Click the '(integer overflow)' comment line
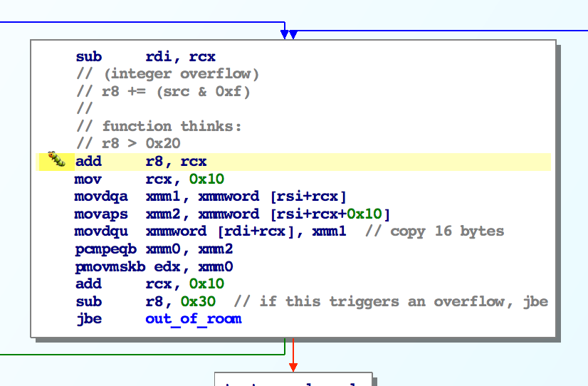This screenshot has width=588, height=386. click(x=167, y=74)
